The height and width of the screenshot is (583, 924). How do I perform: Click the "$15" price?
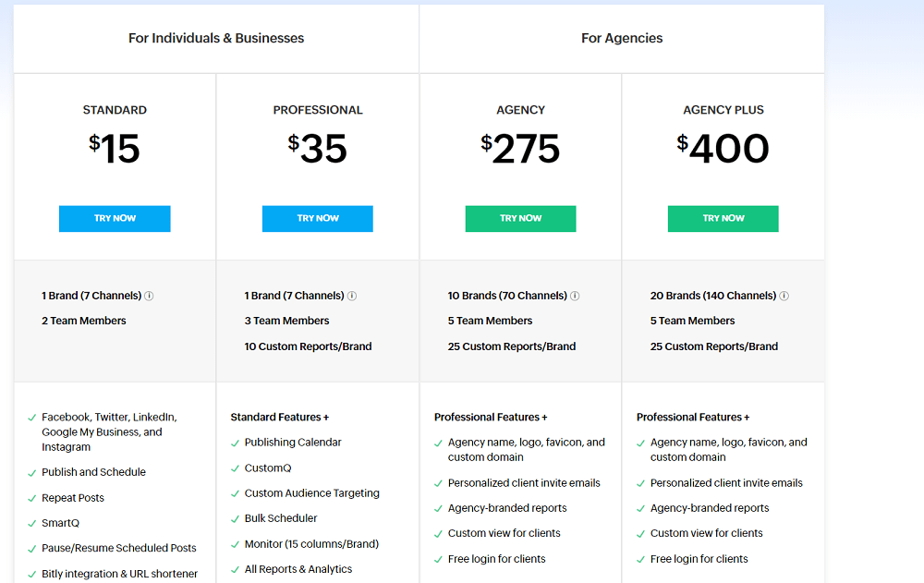point(115,148)
